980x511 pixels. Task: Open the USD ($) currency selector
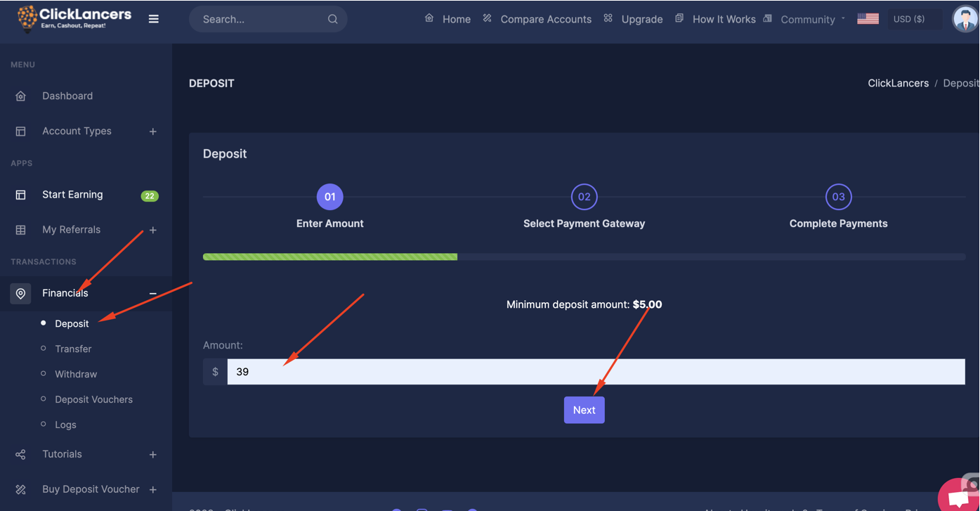[908, 19]
